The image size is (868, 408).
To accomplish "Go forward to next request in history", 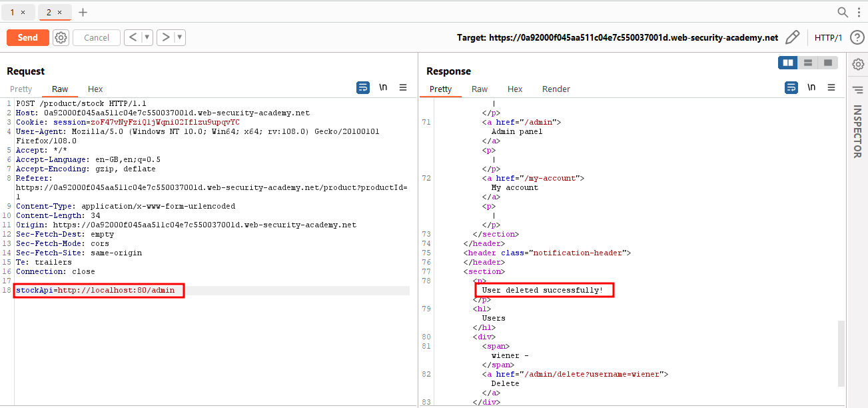I will click(166, 38).
